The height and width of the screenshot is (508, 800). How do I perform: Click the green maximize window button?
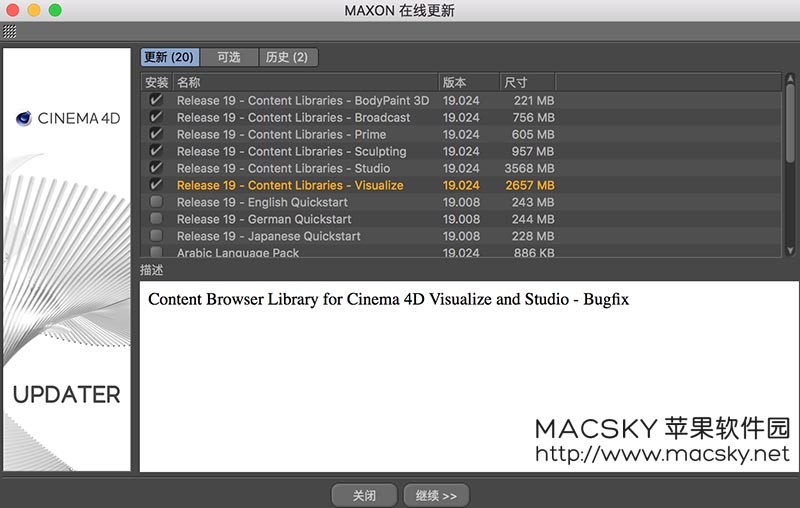pyautogui.click(x=55, y=10)
